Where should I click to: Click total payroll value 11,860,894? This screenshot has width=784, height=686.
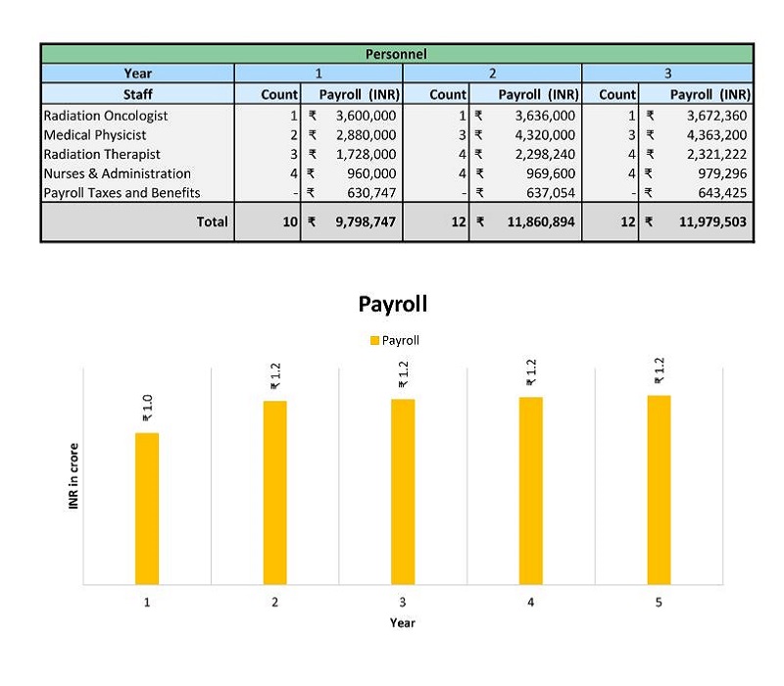pos(537,222)
